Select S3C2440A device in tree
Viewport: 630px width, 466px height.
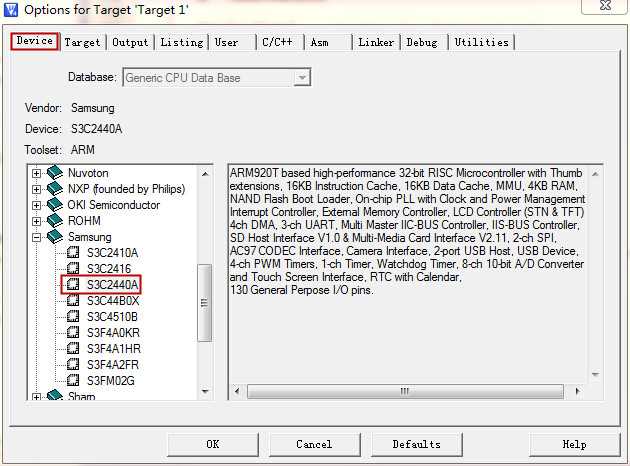pyautogui.click(x=112, y=284)
